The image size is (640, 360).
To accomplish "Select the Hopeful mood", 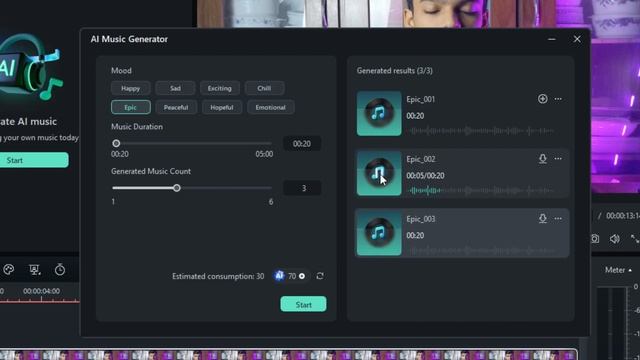I will tap(222, 107).
